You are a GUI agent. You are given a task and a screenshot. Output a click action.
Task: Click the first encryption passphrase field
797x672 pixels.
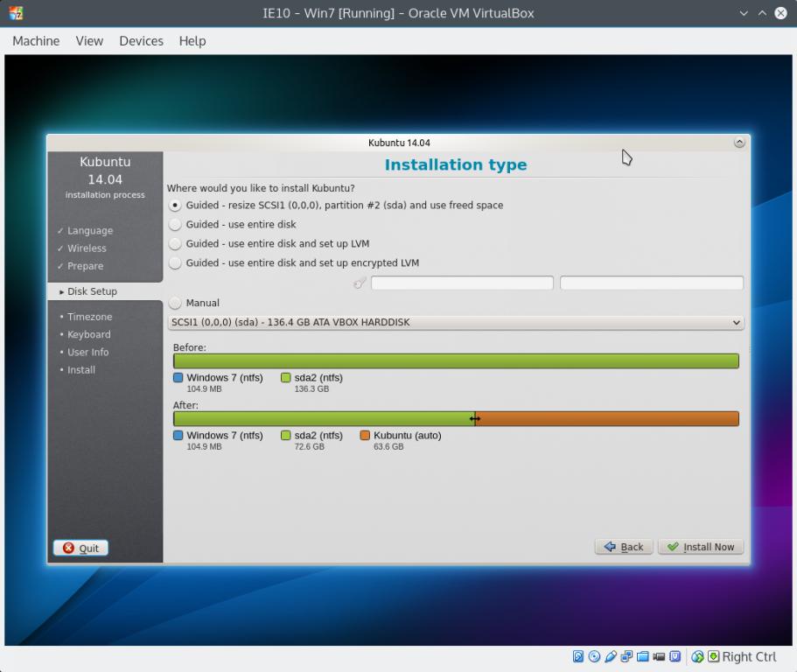[x=462, y=283]
